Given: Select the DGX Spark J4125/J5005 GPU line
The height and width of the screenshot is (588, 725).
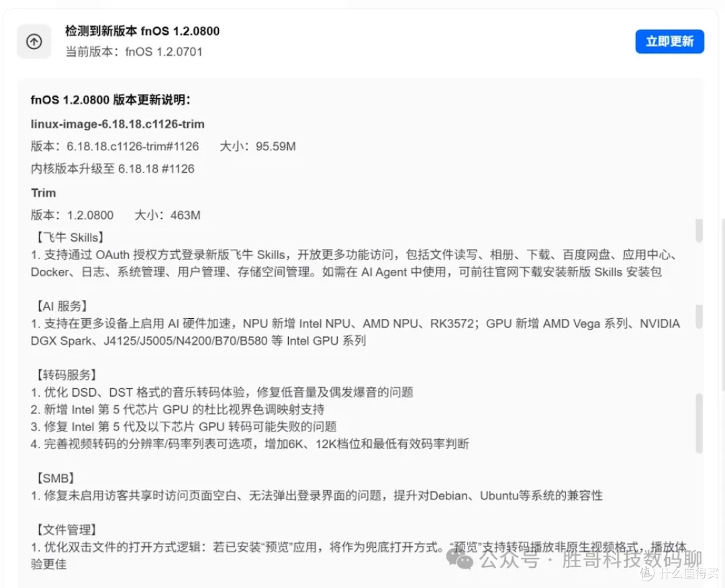Looking at the screenshot, I should (198, 341).
